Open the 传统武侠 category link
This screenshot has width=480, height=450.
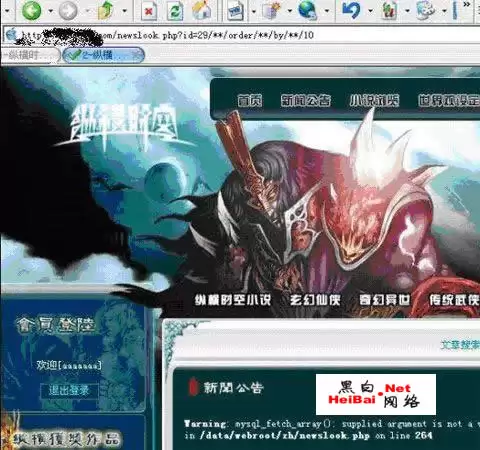[x=454, y=300]
